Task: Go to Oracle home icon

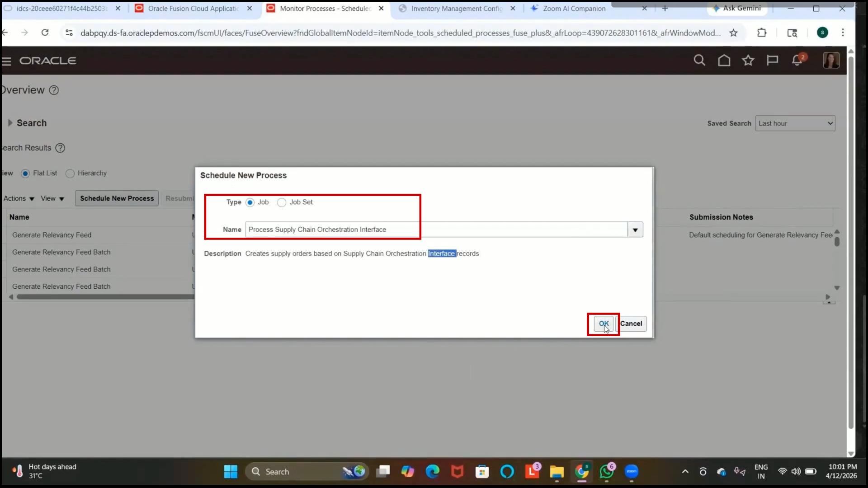Action: tap(724, 60)
